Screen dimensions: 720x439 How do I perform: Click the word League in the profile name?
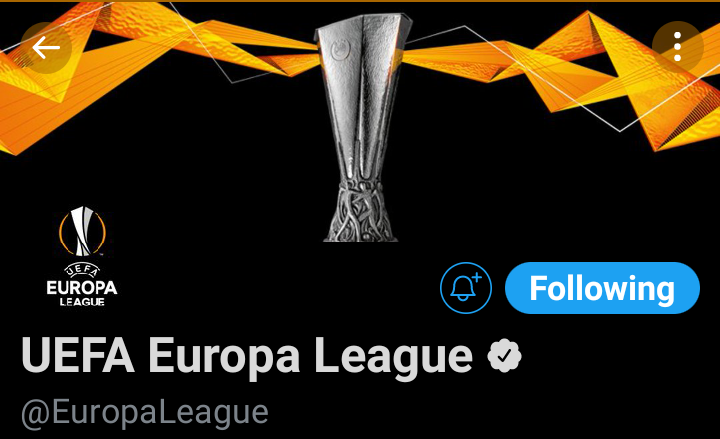coord(394,356)
